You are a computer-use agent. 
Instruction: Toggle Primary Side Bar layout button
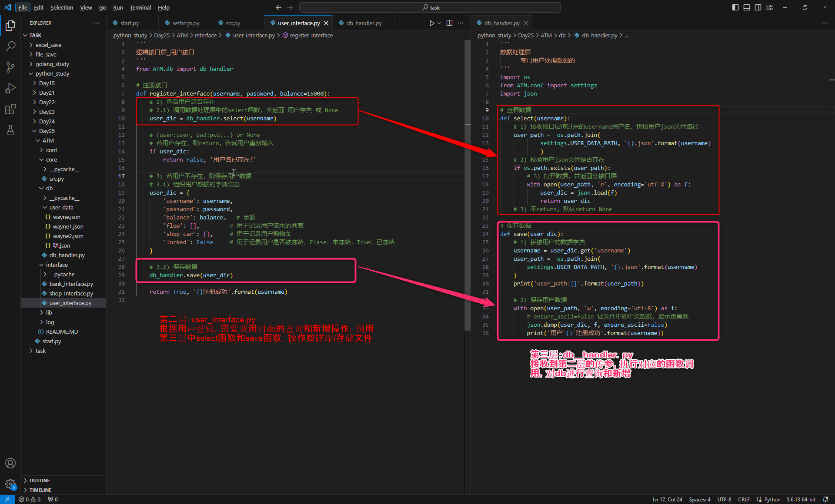click(735, 7)
